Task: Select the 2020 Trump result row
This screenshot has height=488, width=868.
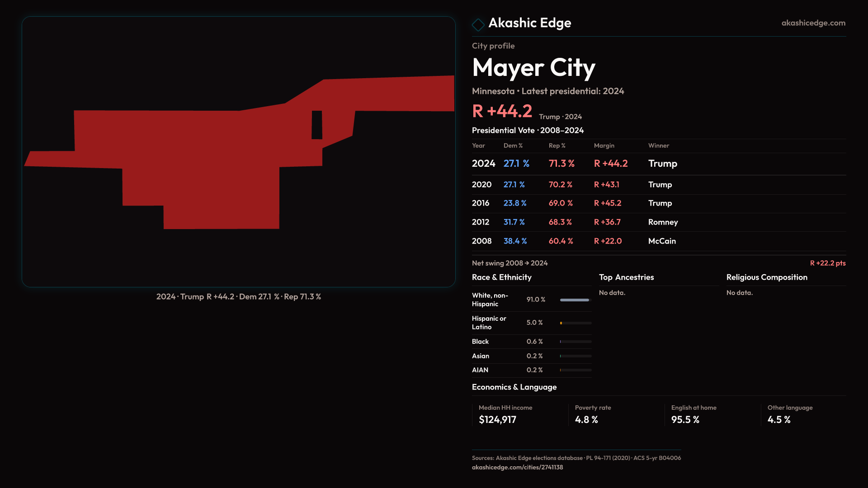Action: 660,184
